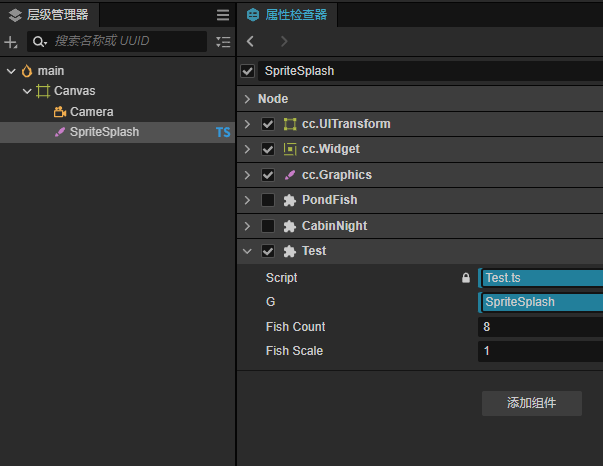Expand the PondFish section

click(x=247, y=200)
